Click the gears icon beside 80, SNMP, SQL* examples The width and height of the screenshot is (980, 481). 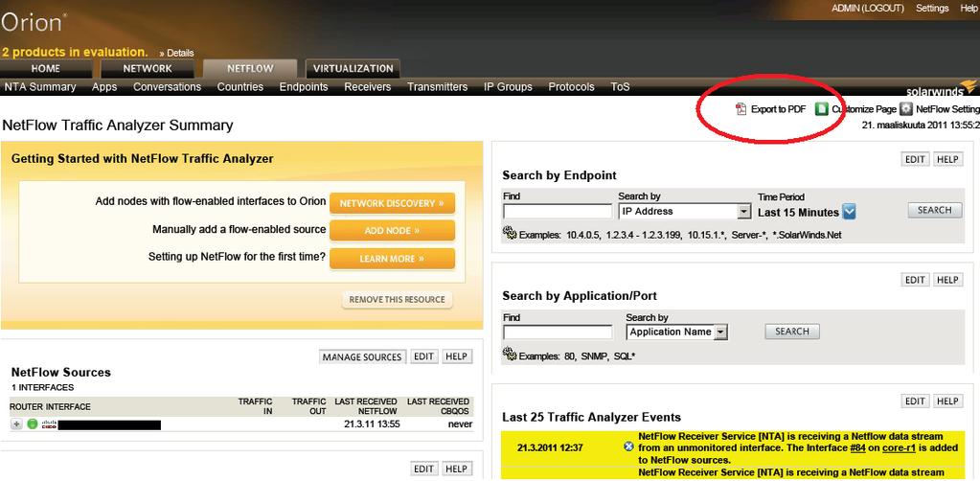pyautogui.click(x=510, y=355)
